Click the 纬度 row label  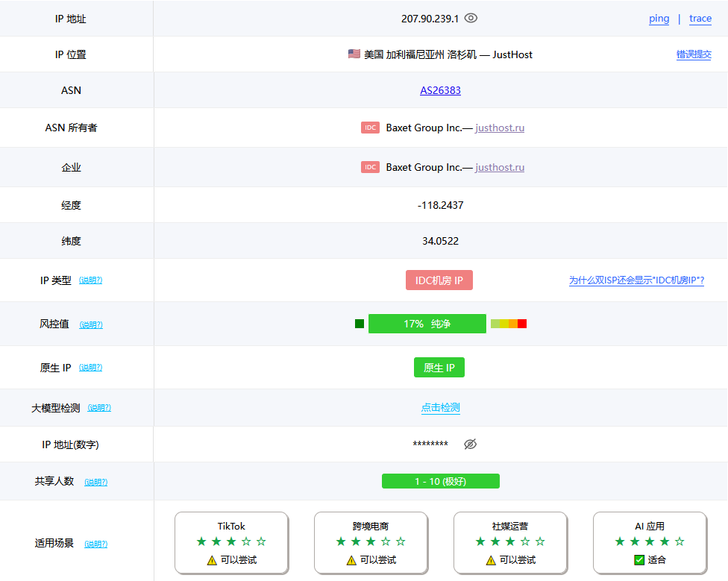(71, 241)
